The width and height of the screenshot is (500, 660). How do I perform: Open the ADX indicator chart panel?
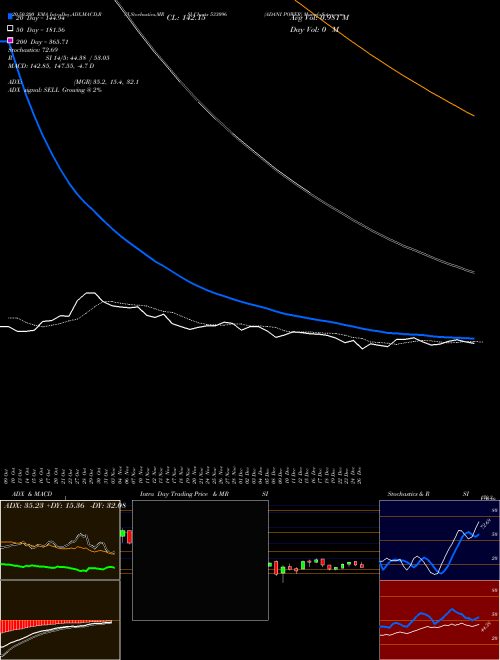pos(60,540)
